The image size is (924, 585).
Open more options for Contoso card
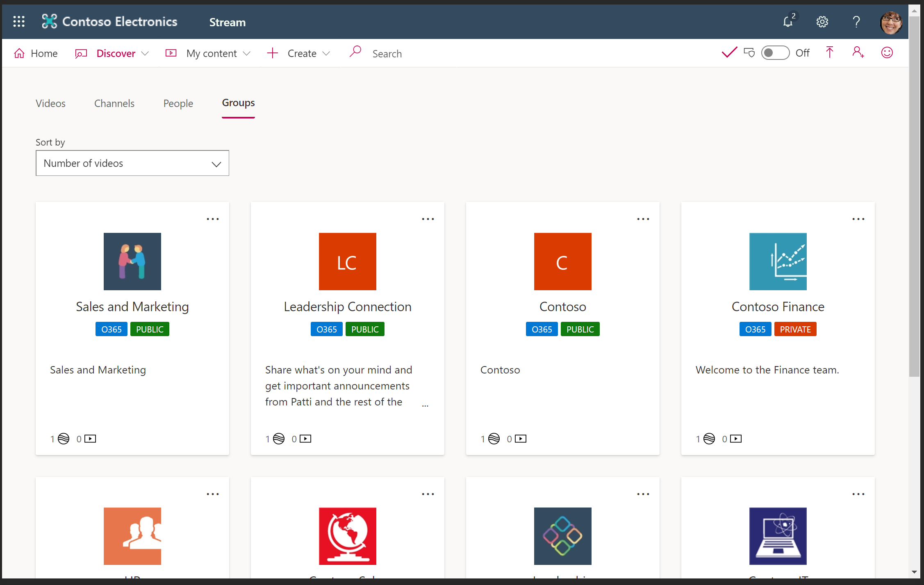tap(643, 219)
